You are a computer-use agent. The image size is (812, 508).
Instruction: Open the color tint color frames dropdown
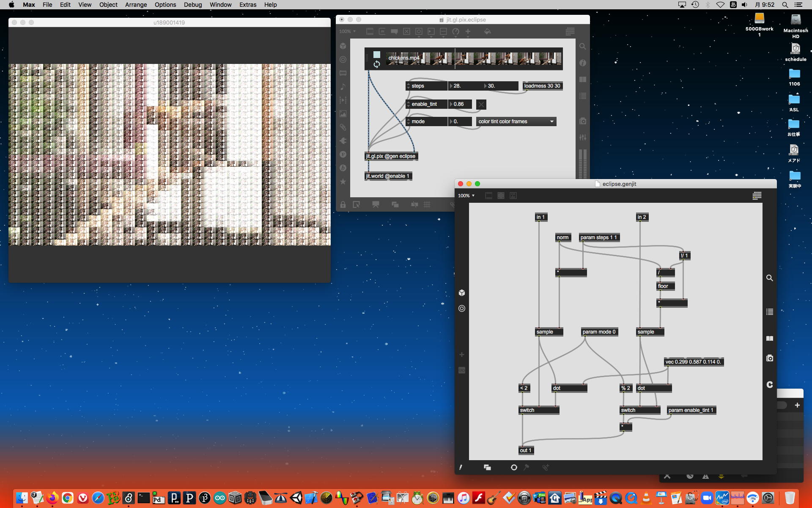pos(516,121)
